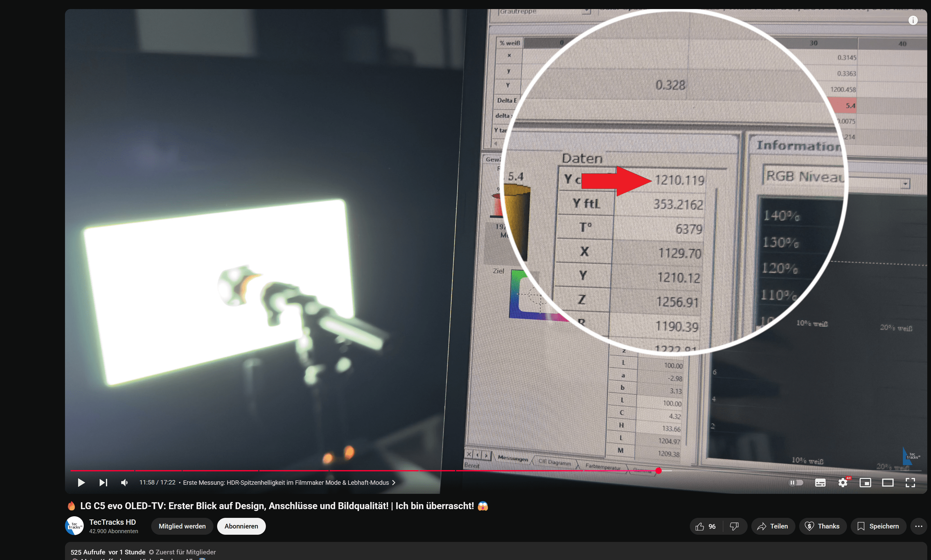The image size is (931, 560).
Task: Skip to the next video
Action: (103, 482)
